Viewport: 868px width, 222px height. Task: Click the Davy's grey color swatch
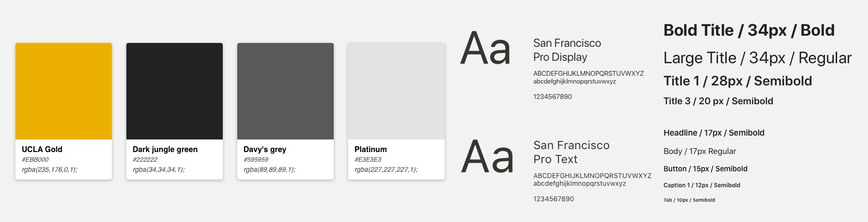pos(285,91)
